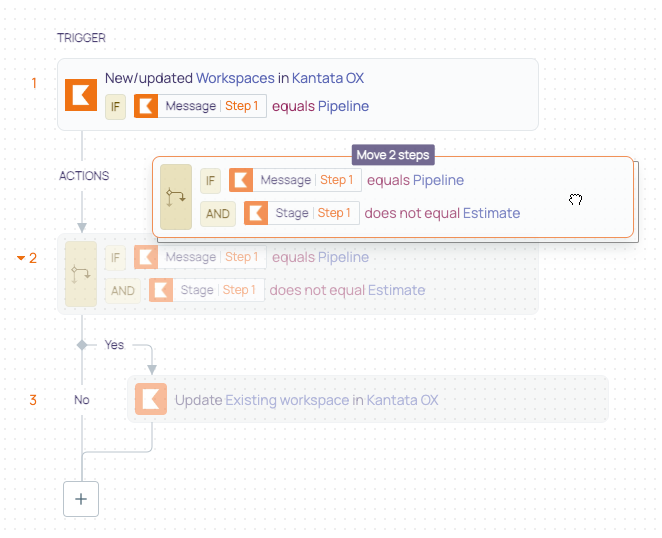Click the No branch label

coord(82,400)
